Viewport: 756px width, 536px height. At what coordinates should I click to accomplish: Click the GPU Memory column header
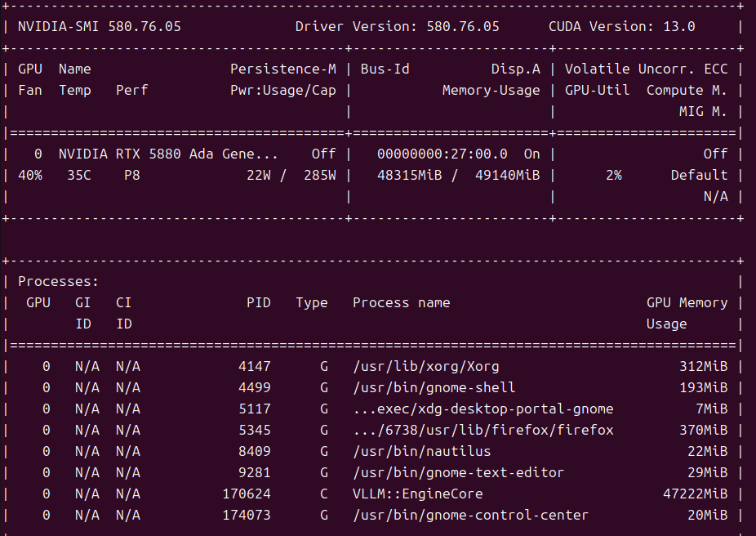point(687,302)
